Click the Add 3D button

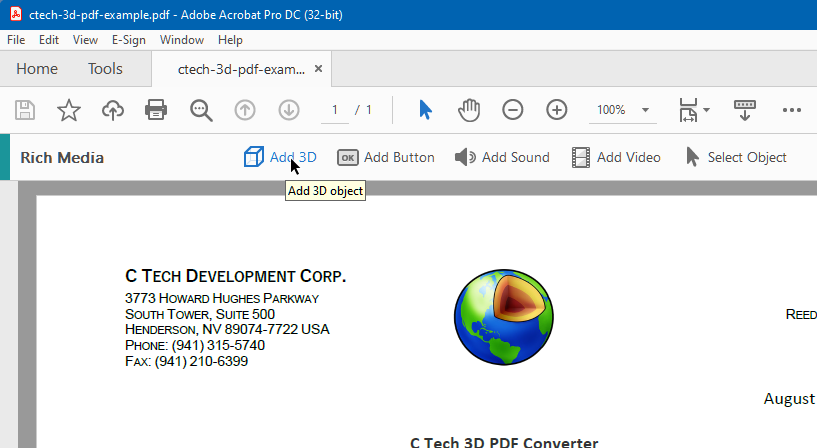[x=280, y=157]
